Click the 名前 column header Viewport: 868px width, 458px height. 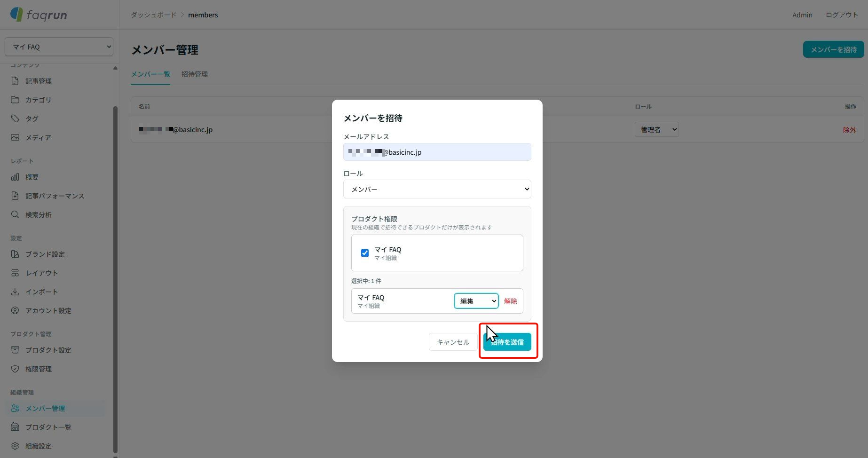(x=144, y=107)
